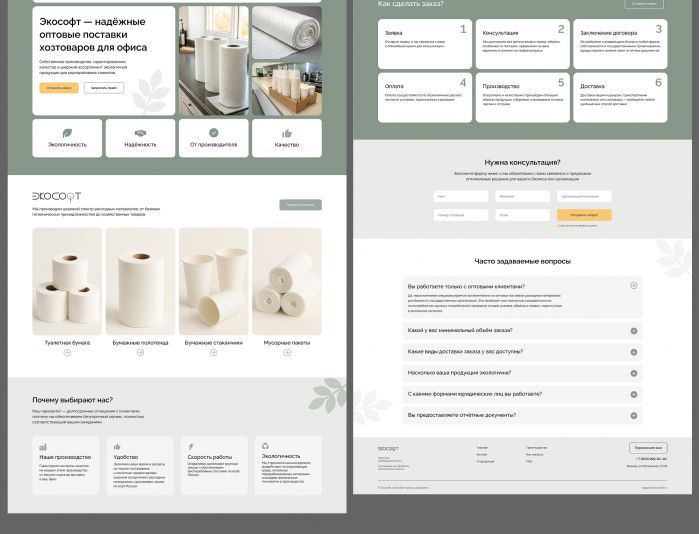This screenshot has width=699, height=534.
Task: Click the Экософт logo above the catalog
Action: coord(56,197)
